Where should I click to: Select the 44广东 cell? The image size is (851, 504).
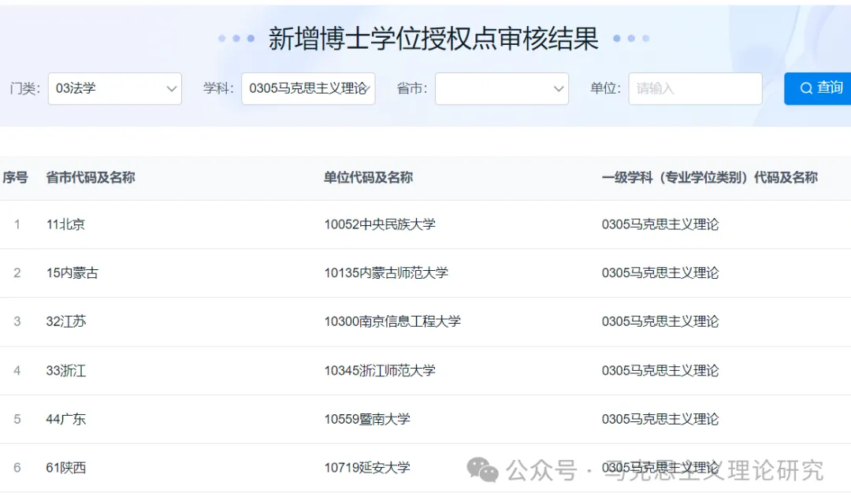tap(66, 419)
